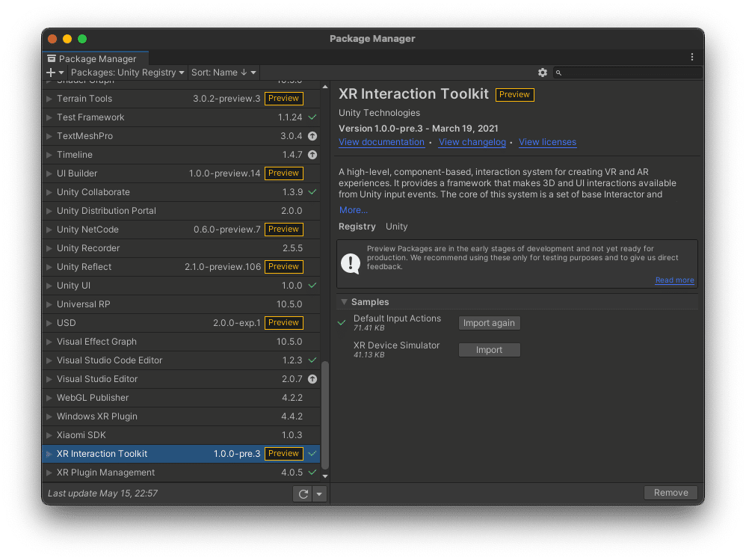Click the add package plus icon
Image resolution: width=746 pixels, height=560 pixels.
[51, 73]
